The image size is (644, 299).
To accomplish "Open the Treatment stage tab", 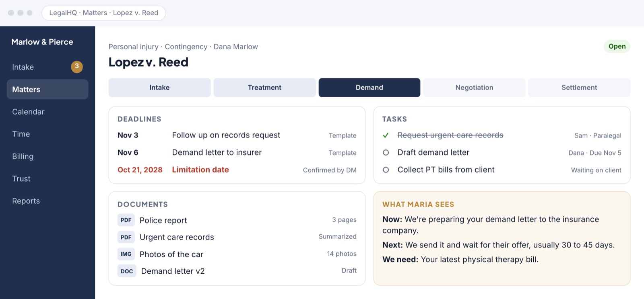I will click(x=264, y=88).
